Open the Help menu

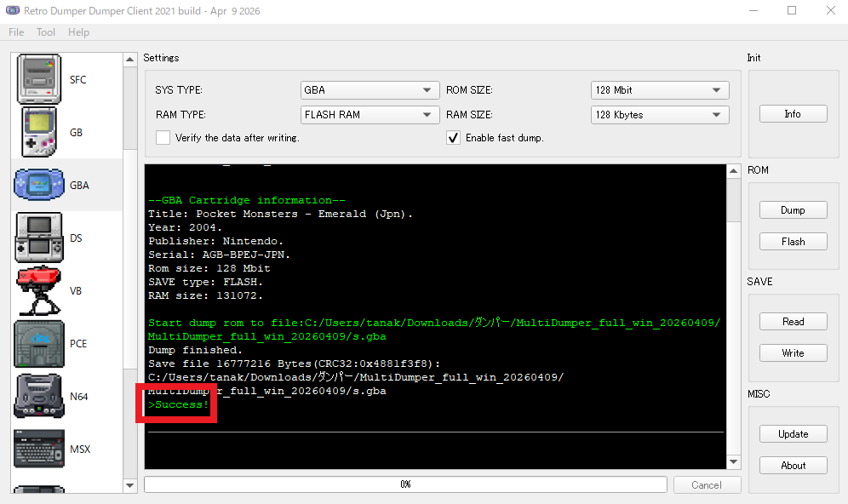(78, 31)
